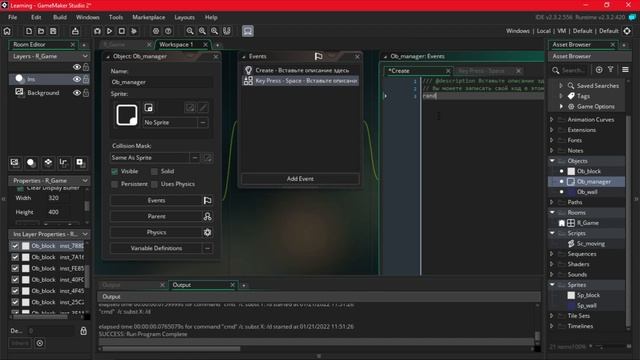
Task: Create new background layer in Room Editor
Action: [14, 162]
